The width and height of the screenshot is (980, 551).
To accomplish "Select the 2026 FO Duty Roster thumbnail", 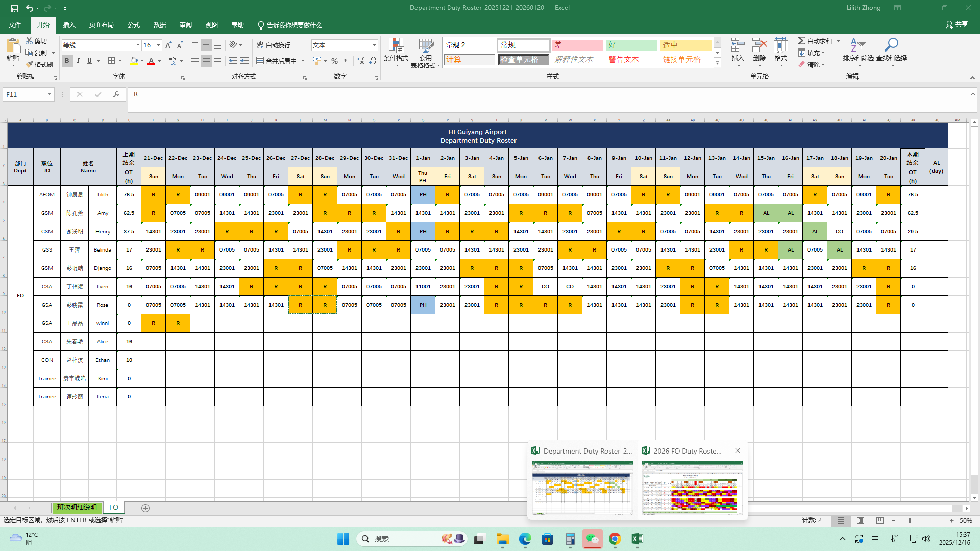I will pos(692,488).
